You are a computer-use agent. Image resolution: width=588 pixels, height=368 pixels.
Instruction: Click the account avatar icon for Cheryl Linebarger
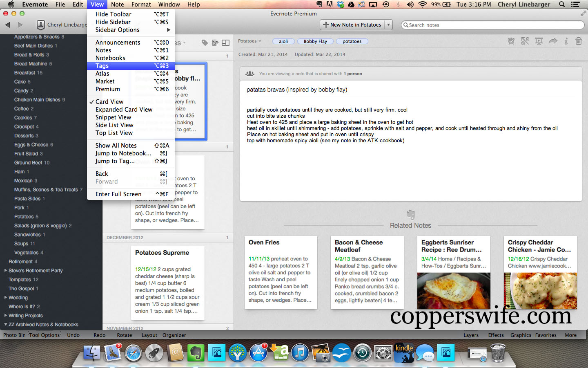click(40, 25)
